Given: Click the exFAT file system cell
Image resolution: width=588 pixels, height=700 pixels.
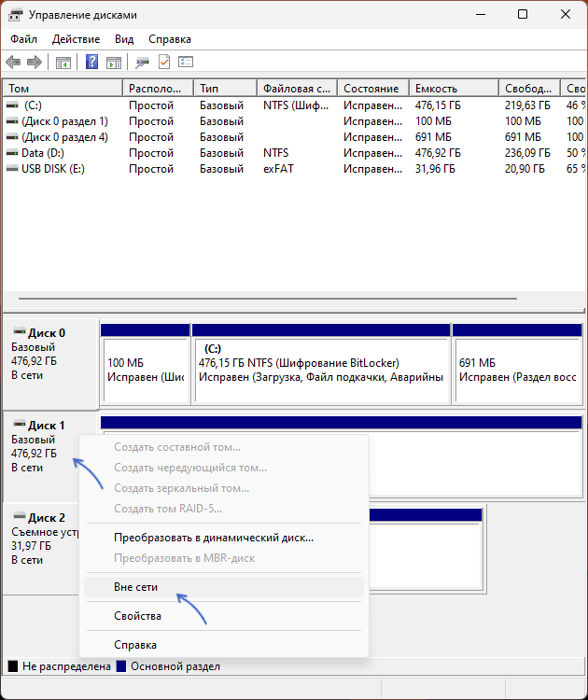Looking at the screenshot, I should tap(278, 169).
